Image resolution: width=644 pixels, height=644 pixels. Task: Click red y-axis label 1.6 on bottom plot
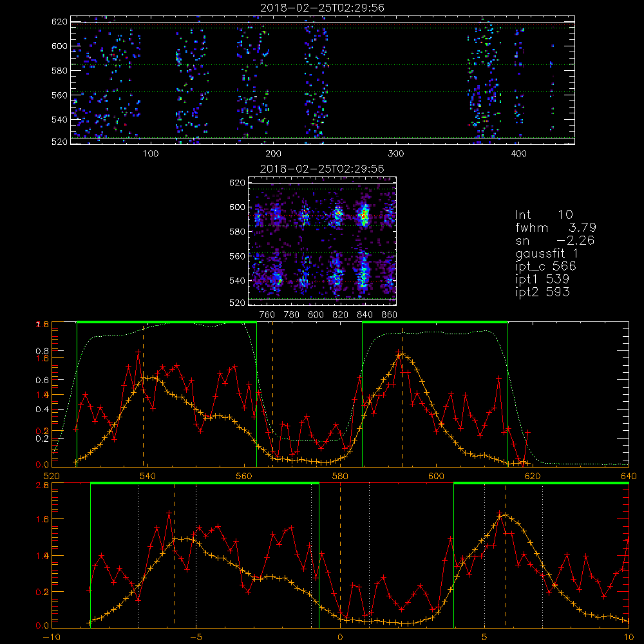[43, 519]
